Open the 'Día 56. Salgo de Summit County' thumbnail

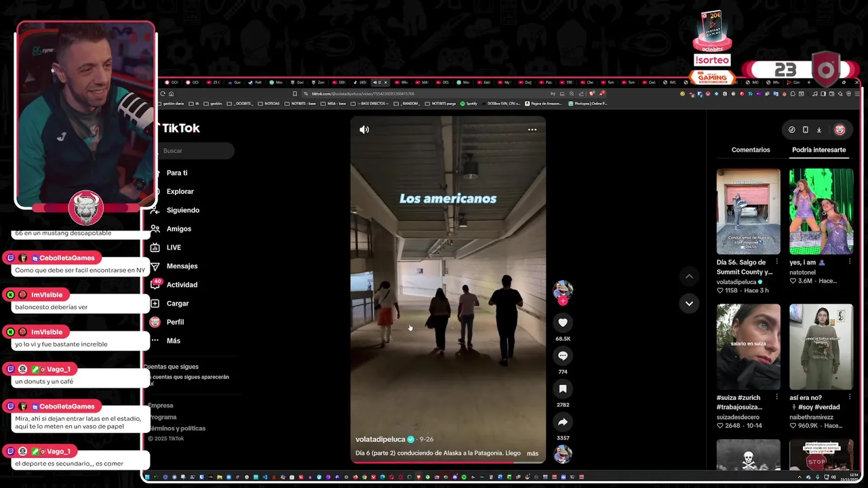coord(749,211)
